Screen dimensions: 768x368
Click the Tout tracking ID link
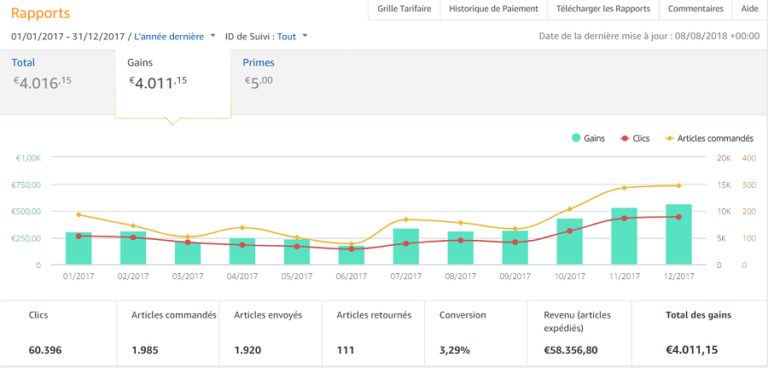point(287,36)
